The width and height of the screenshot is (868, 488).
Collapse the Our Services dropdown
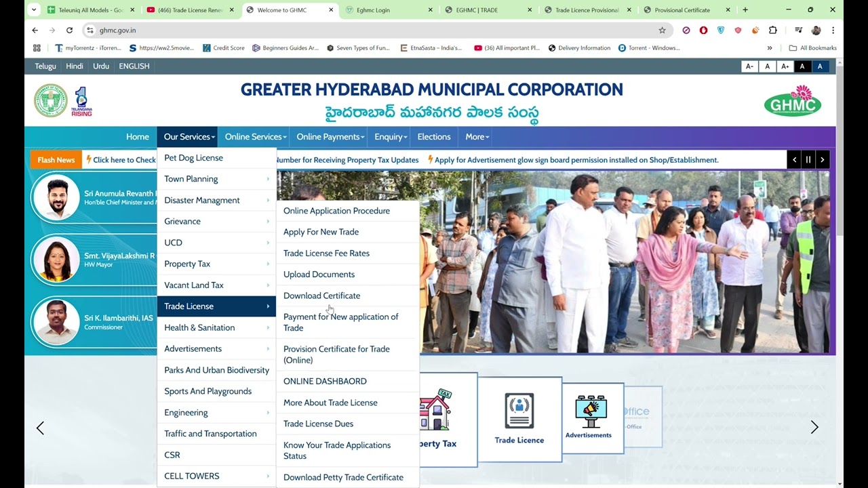point(187,137)
